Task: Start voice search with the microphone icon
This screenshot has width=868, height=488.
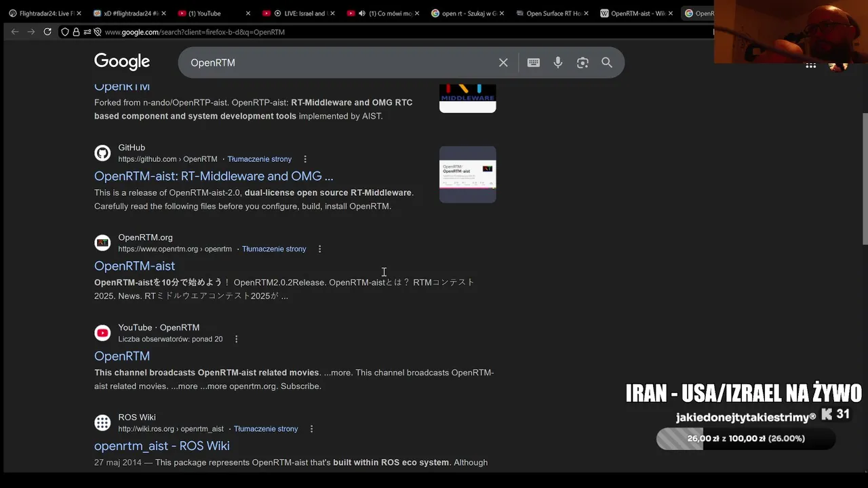Action: pos(558,62)
